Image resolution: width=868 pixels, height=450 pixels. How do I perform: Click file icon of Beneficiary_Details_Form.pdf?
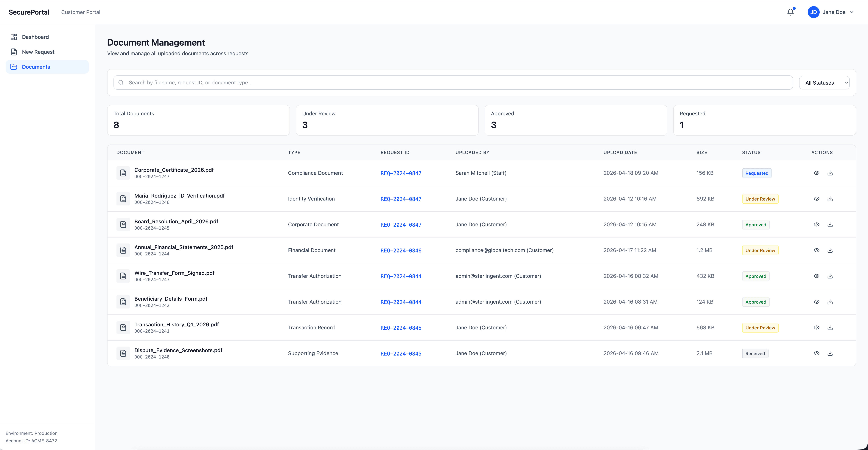coord(123,302)
